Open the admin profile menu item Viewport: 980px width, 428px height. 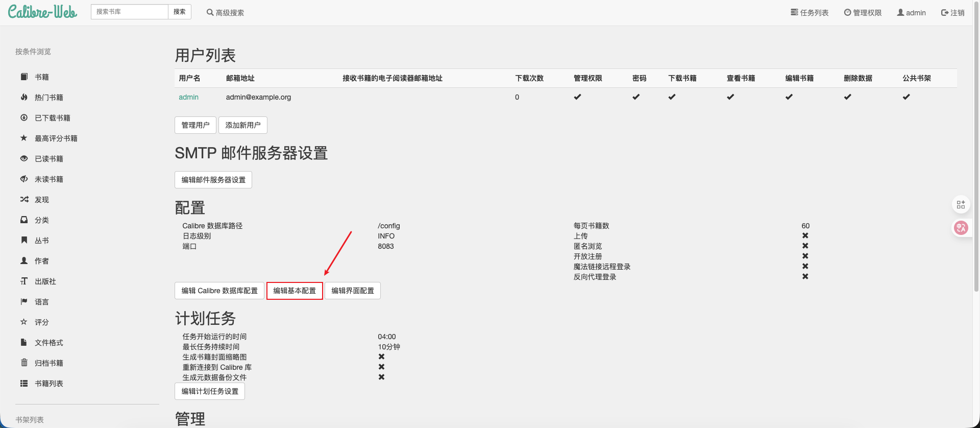click(911, 13)
